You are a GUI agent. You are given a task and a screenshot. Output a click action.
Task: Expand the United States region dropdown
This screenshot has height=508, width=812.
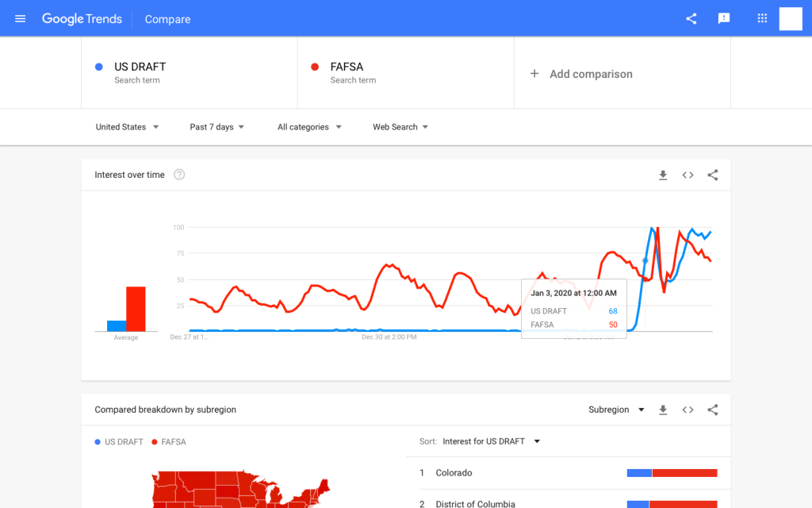pyautogui.click(x=127, y=127)
